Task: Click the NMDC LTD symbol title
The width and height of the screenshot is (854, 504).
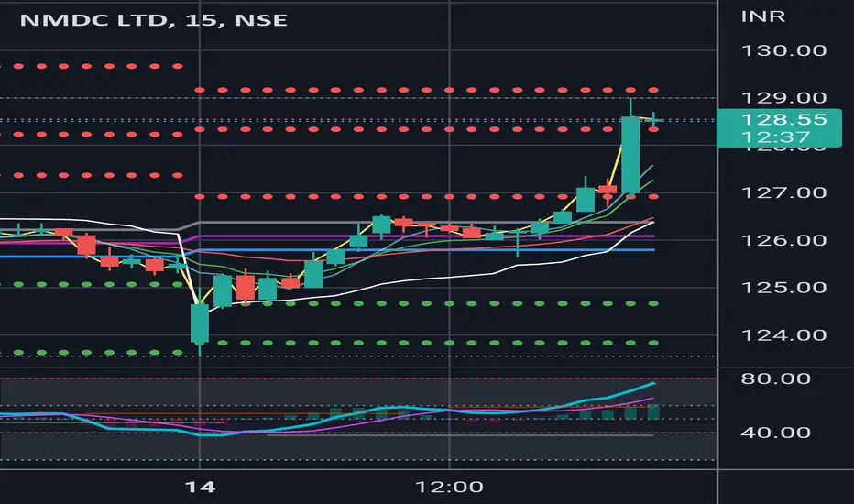Action: (93, 20)
